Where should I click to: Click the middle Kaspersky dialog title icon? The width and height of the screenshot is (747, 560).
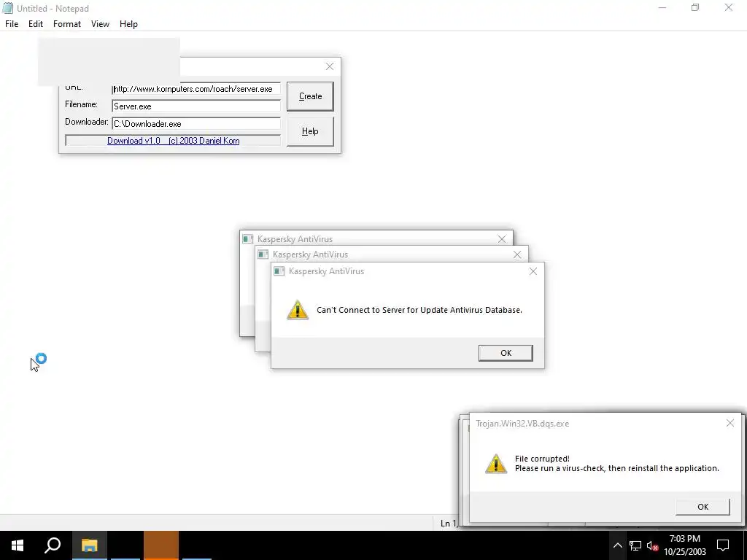point(263,254)
